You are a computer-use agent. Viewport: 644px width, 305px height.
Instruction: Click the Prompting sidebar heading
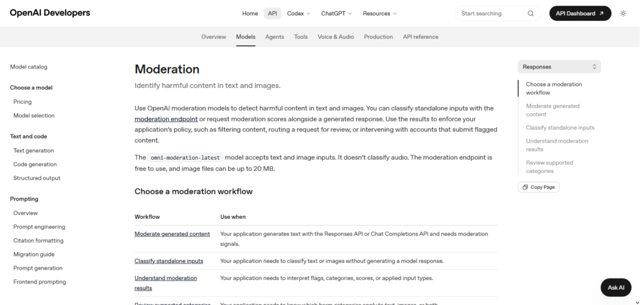(x=24, y=199)
